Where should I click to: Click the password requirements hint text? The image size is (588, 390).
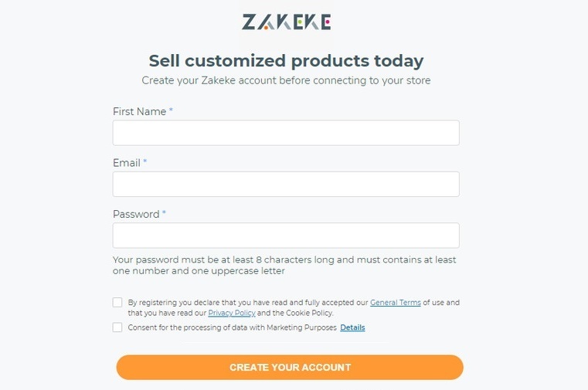coord(284,266)
